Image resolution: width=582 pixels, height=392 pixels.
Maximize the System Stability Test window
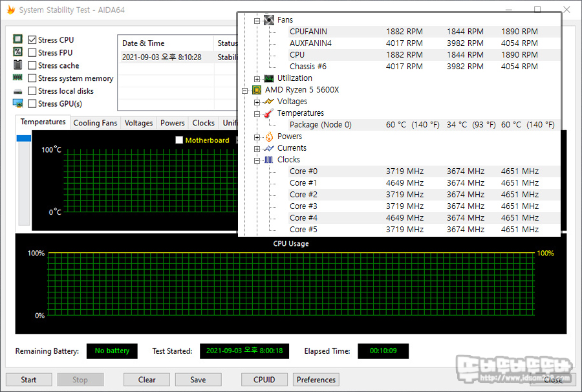click(x=537, y=10)
